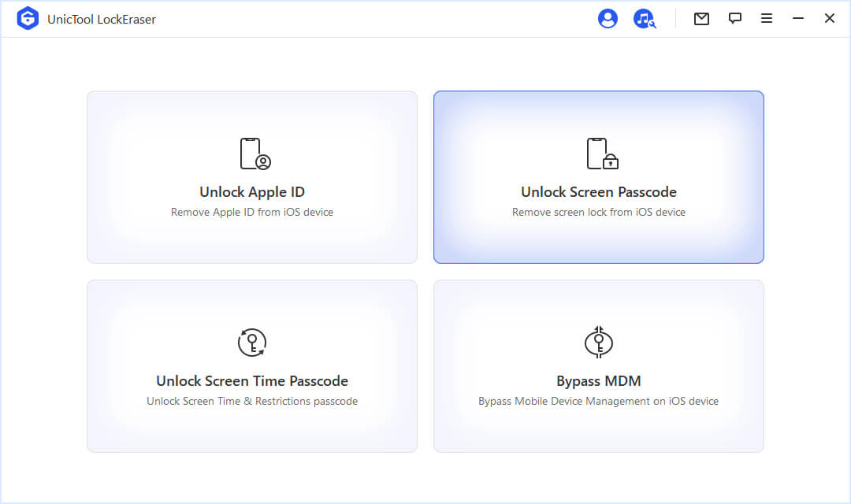851x504 pixels.
Task: Click the music search icon in header
Action: (645, 19)
